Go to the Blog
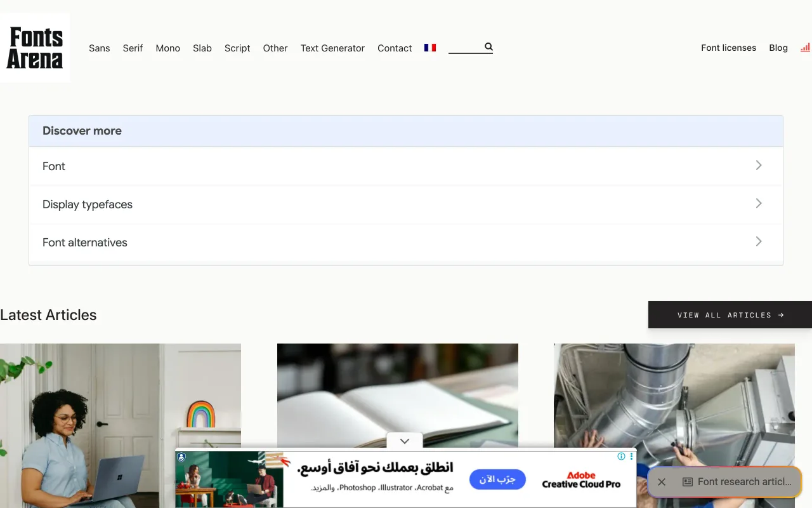The width and height of the screenshot is (812, 508). click(778, 48)
